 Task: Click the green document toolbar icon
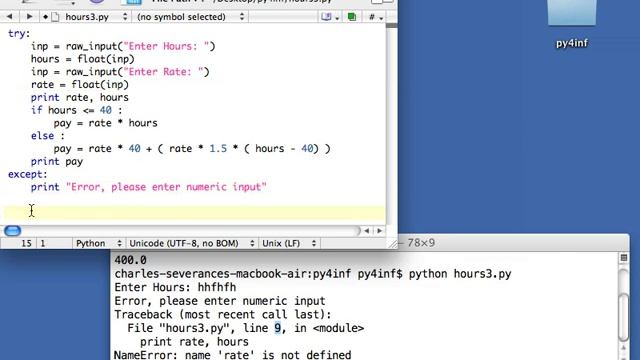(352, 17)
